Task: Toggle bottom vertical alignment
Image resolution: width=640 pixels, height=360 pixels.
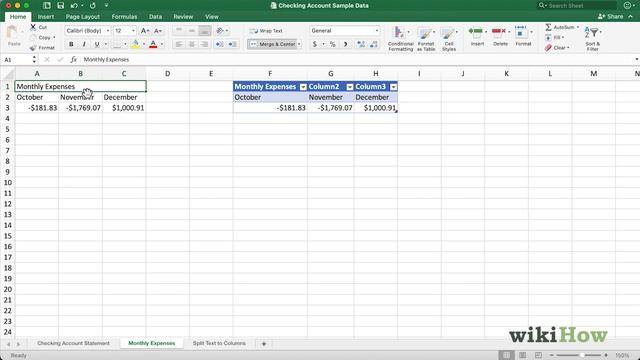Action: point(204,31)
